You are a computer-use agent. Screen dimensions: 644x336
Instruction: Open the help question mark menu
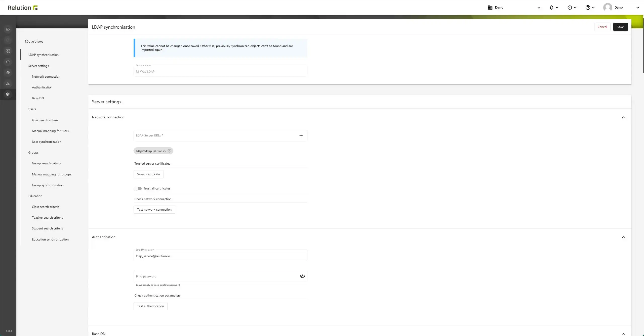coord(588,8)
